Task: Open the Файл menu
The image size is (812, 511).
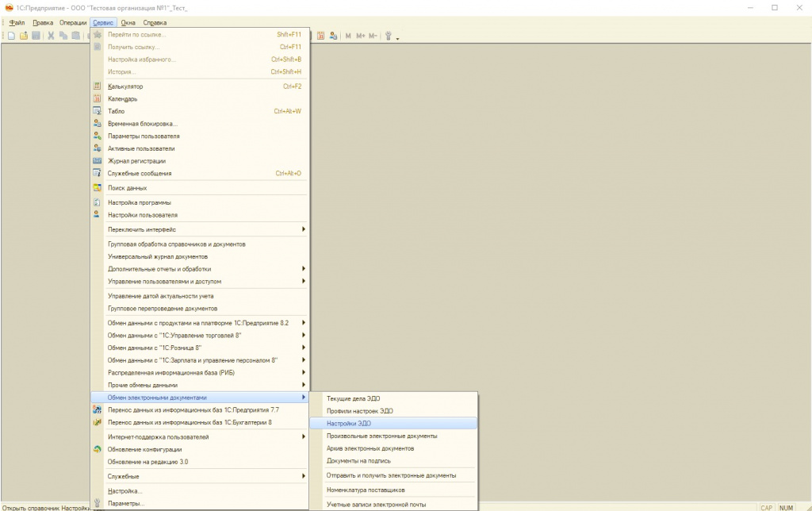Action: point(17,23)
